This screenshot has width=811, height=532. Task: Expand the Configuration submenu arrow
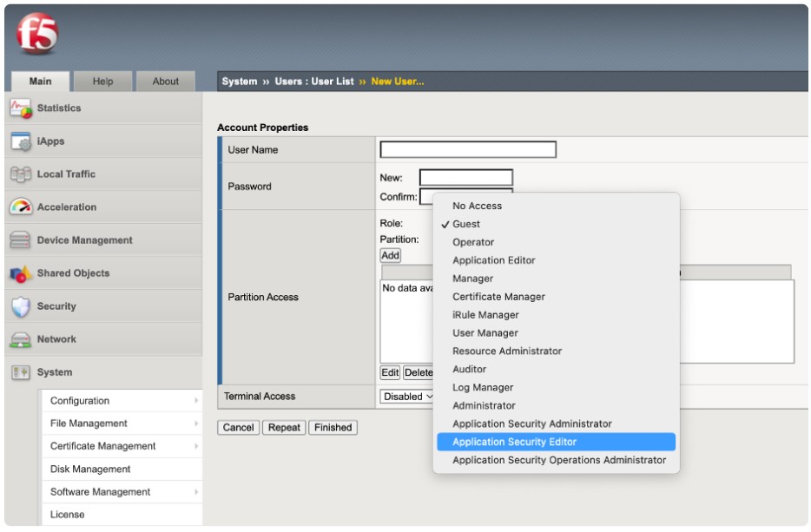tap(195, 401)
